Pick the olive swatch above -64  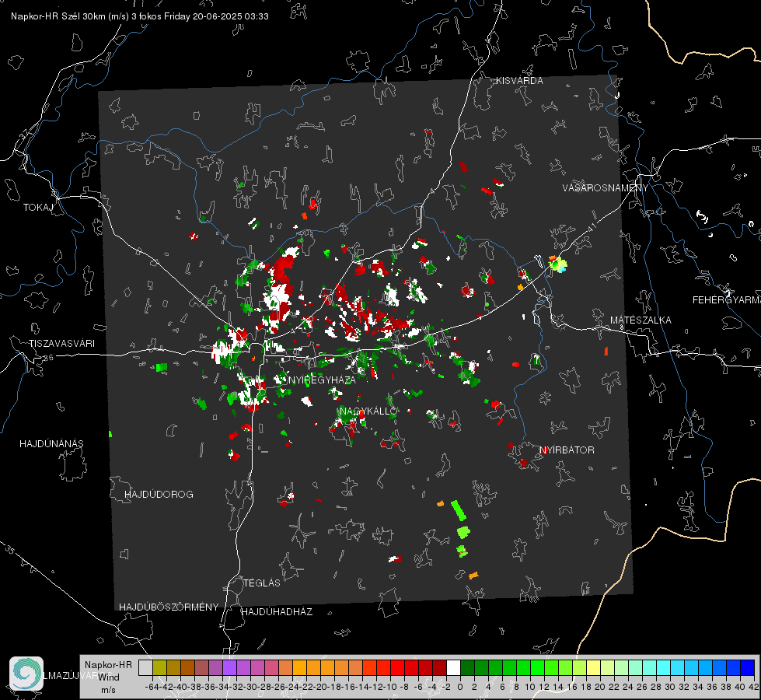click(x=159, y=667)
